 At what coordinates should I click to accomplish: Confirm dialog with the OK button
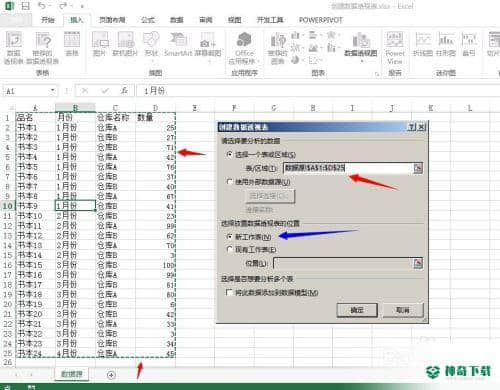(x=357, y=310)
